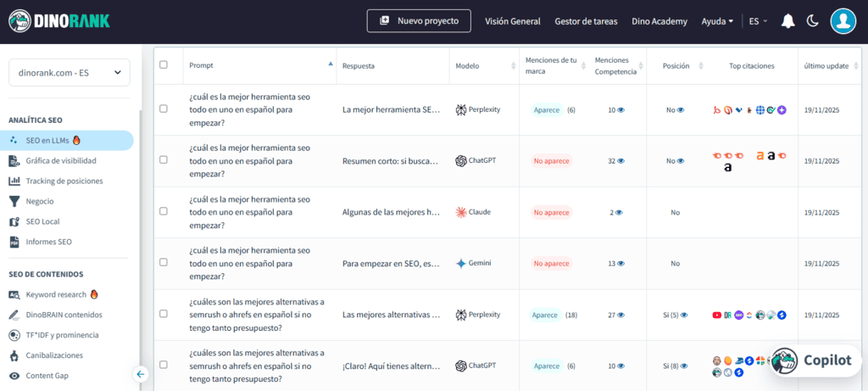Open response 'Algunas de las mejores h…'

392,212
